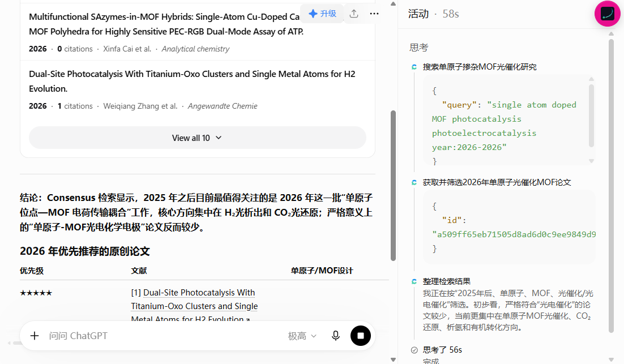Viewport: 624px width, 364px height.
Task: Click the 升级 upgrade button
Action: 323,14
